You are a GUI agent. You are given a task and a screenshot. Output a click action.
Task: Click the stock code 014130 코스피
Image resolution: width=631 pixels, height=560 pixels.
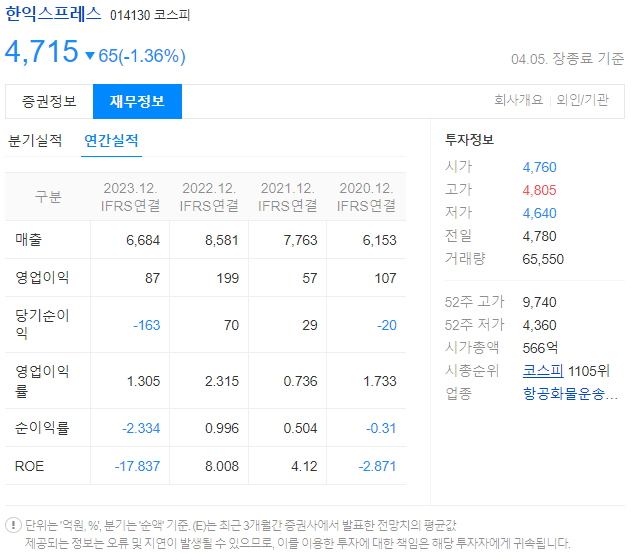[x=150, y=15]
